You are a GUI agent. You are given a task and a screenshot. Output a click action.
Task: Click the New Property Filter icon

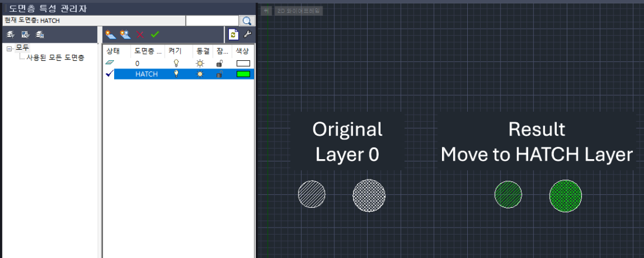click(11, 35)
